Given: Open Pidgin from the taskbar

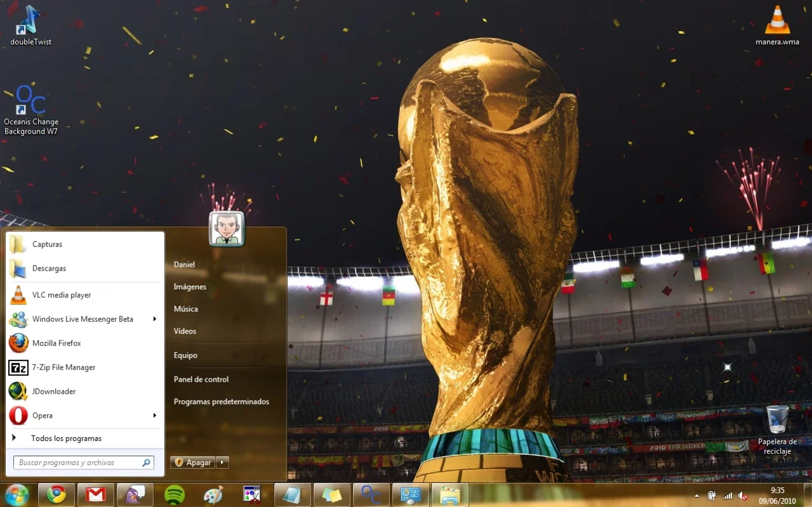Looking at the screenshot, I should coord(135,494).
